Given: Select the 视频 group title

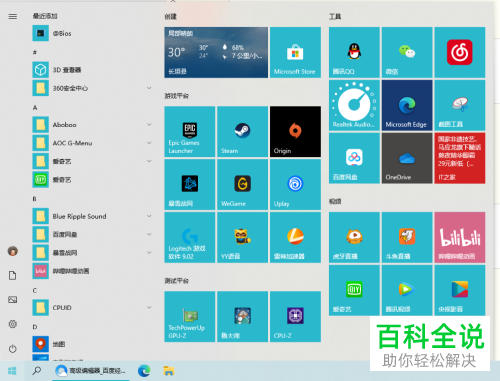Looking at the screenshot, I should pyautogui.click(x=335, y=201).
